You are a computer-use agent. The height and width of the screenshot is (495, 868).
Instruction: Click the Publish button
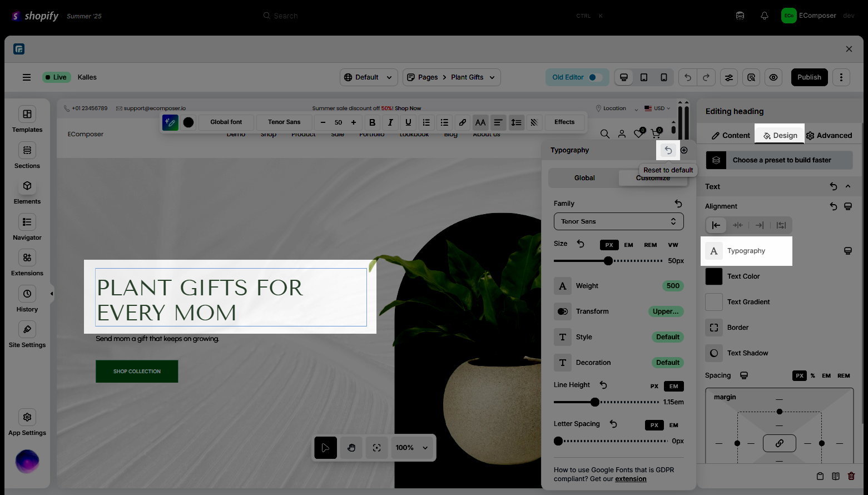coord(809,77)
